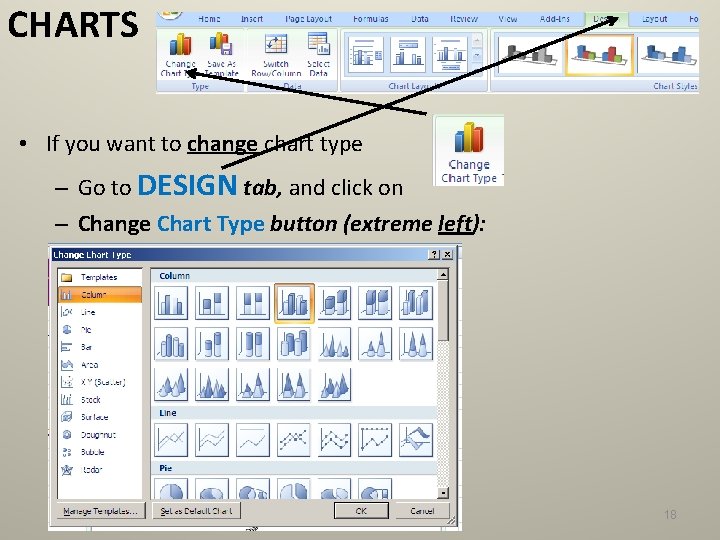Click the chart gallery scroll-down arrow
This screenshot has height=540, width=720.
click(443, 493)
